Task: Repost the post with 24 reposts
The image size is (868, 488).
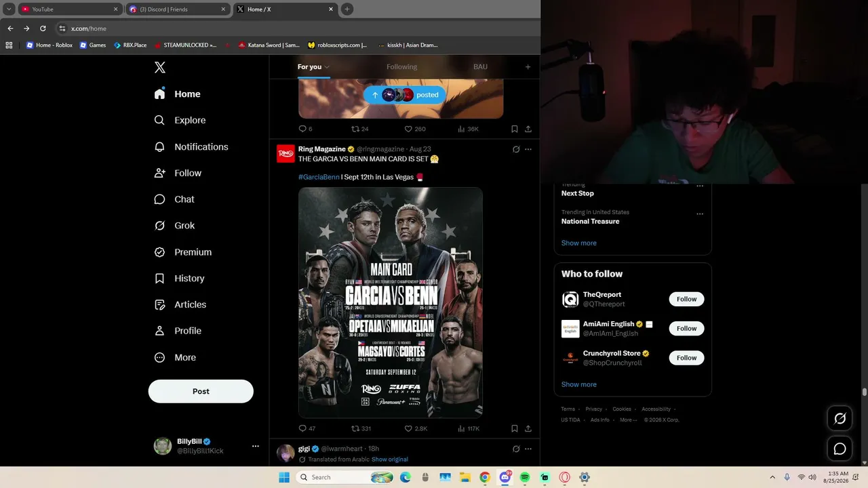Action: (359, 129)
